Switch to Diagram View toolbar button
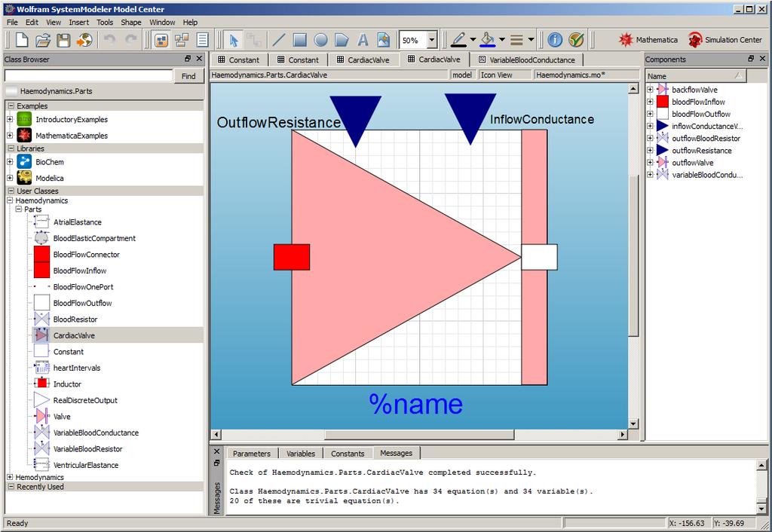Screen dimensions: 772x532 tap(182, 40)
